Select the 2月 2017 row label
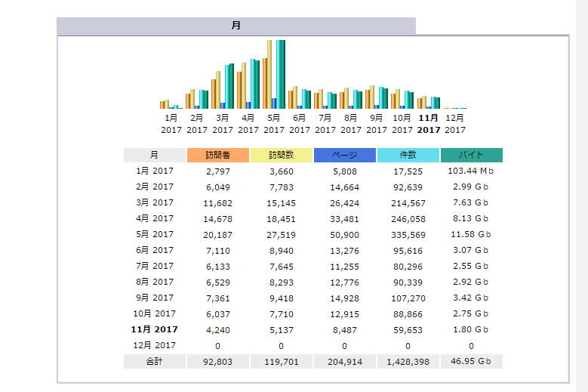 pos(155,187)
